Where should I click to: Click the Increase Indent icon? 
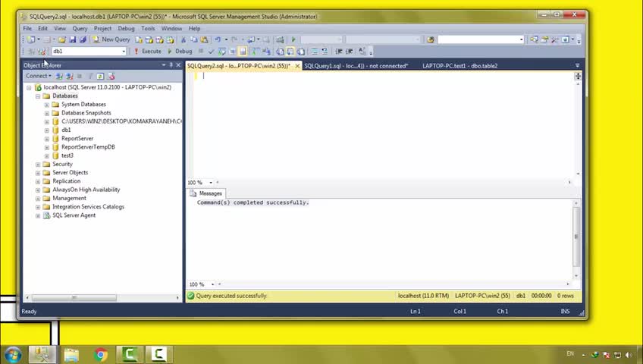[350, 52]
